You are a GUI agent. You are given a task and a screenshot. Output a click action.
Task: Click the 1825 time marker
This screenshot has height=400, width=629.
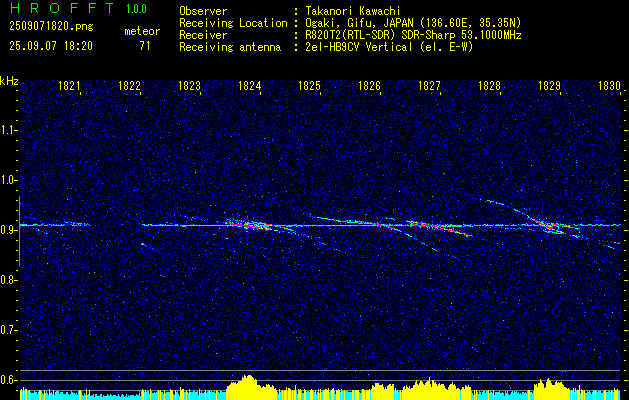click(x=310, y=85)
